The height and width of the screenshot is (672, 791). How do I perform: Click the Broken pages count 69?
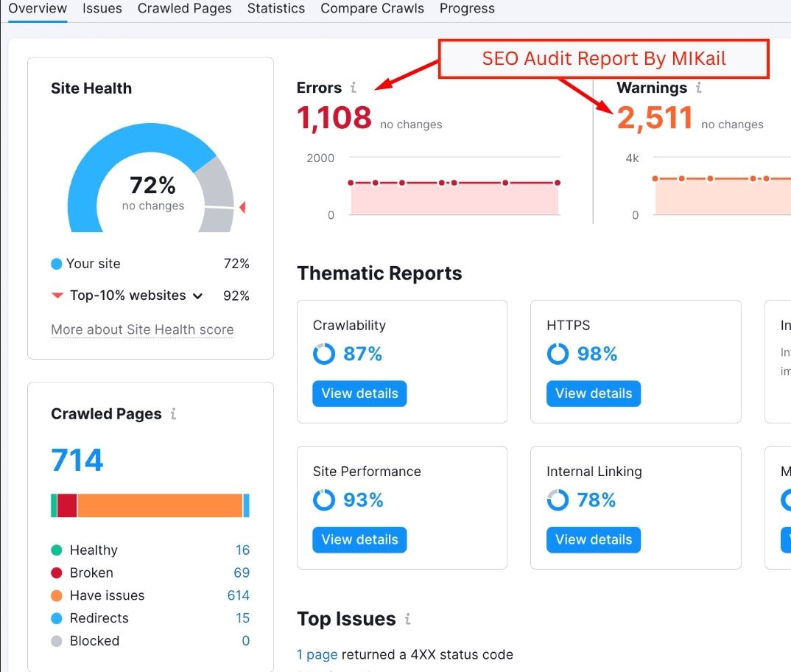click(242, 573)
